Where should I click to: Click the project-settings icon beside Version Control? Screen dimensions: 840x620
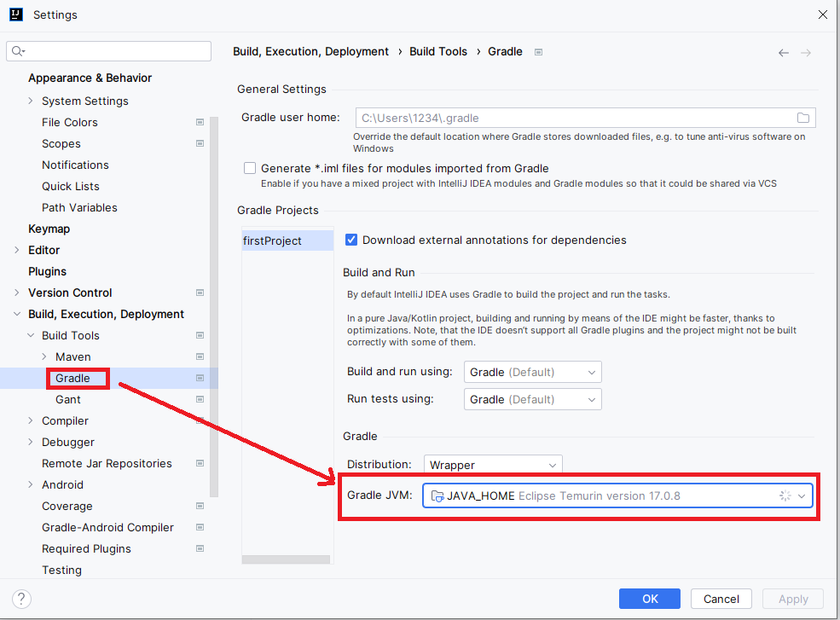click(200, 293)
